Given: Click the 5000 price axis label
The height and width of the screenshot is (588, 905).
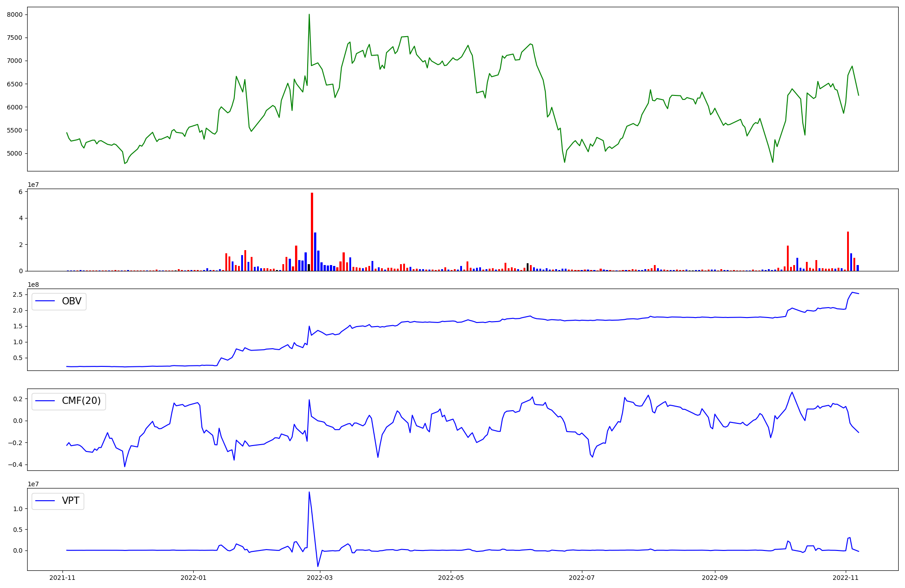Looking at the screenshot, I should point(14,153).
